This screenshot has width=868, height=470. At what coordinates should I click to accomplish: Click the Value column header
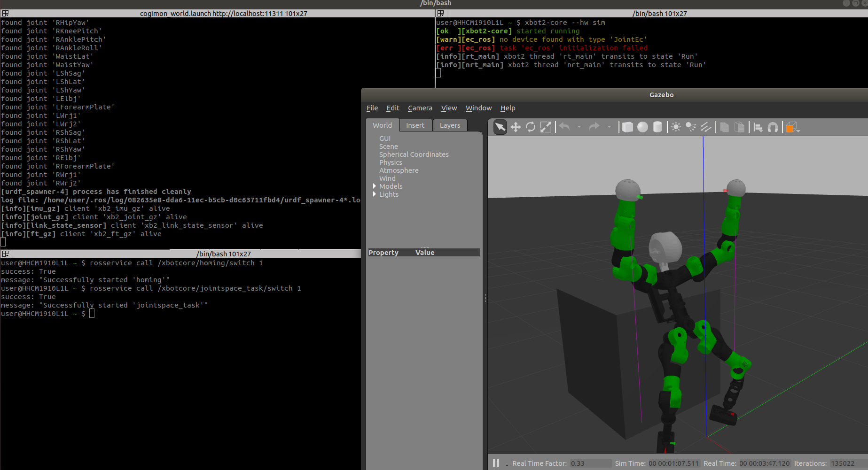pyautogui.click(x=425, y=253)
